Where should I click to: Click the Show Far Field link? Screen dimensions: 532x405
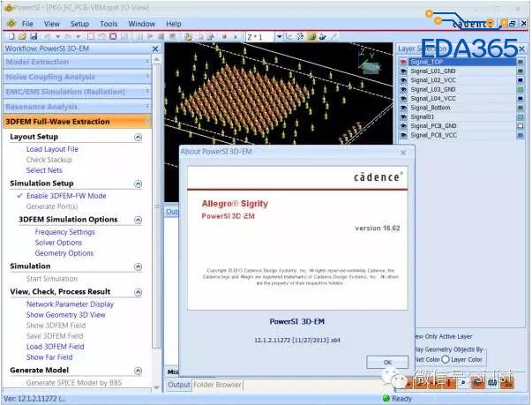tap(49, 357)
